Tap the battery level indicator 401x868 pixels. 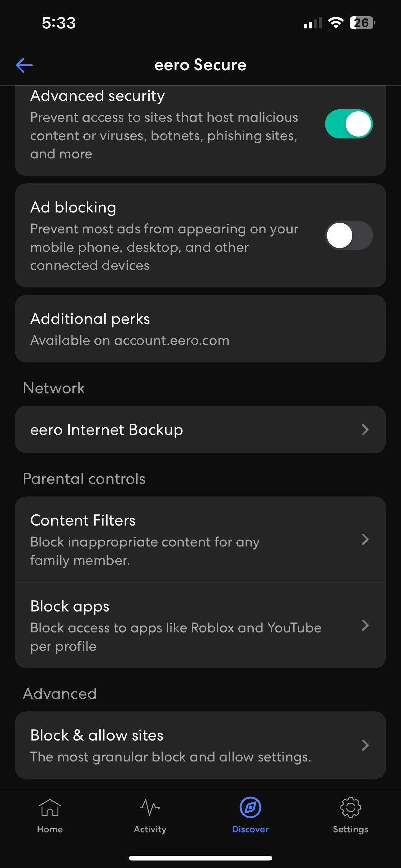(x=362, y=23)
